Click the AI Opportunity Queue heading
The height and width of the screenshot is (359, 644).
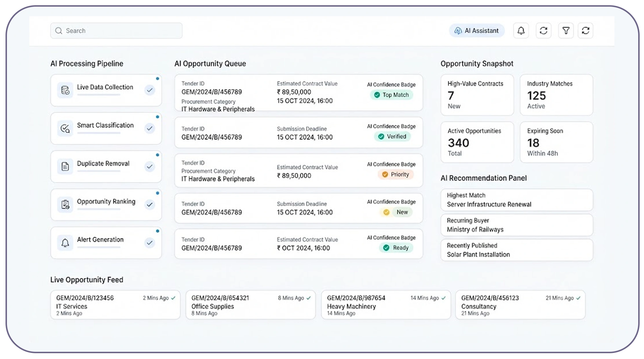pyautogui.click(x=210, y=64)
